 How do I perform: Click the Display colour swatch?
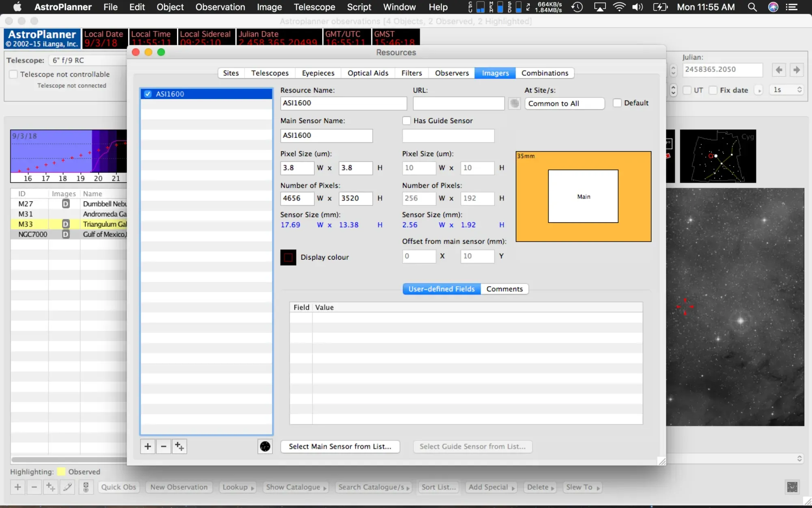[288, 257]
